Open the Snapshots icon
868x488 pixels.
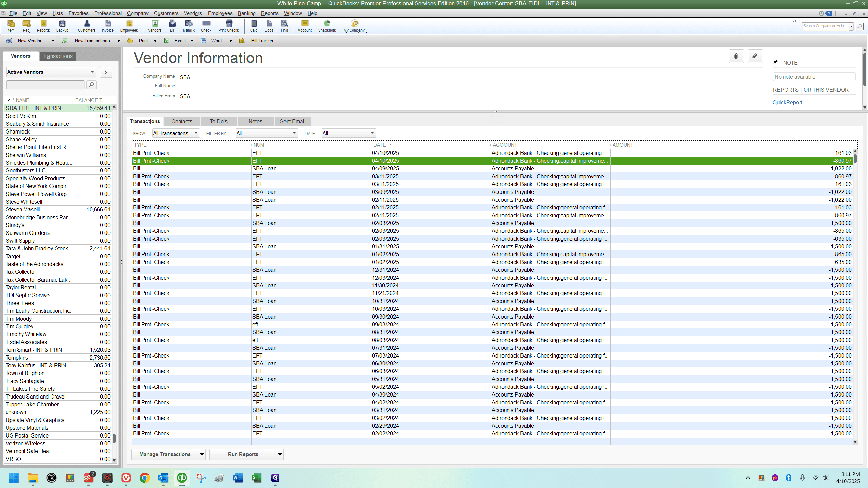point(327,26)
